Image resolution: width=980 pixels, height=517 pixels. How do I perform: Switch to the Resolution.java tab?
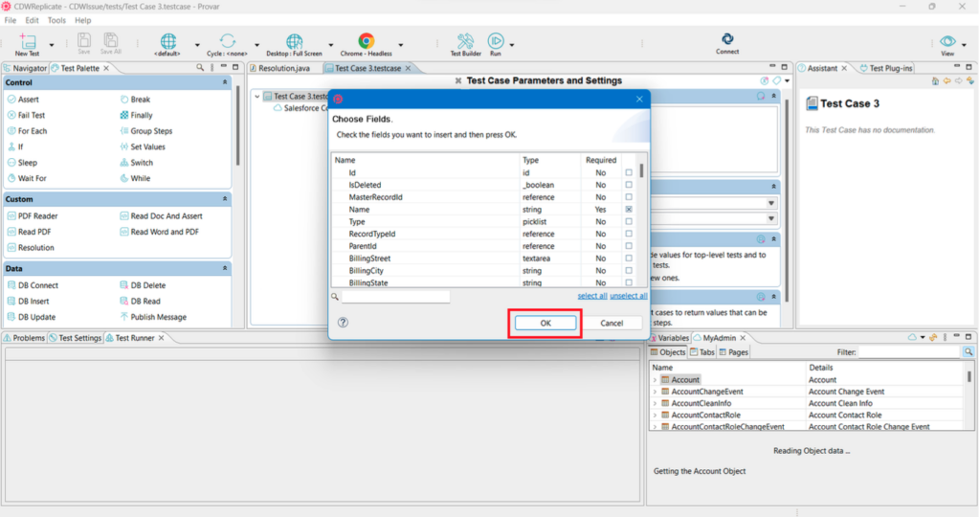(x=280, y=68)
